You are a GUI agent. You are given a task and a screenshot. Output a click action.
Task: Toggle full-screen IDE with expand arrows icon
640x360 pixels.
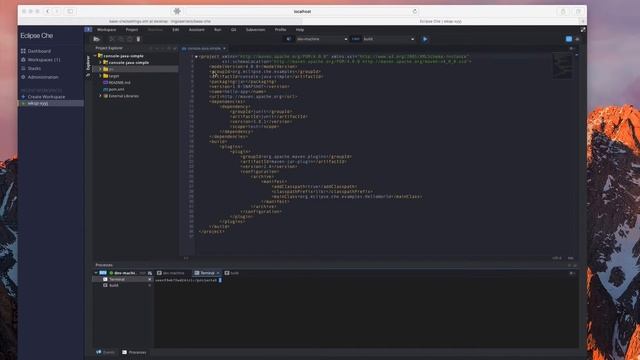click(583, 30)
